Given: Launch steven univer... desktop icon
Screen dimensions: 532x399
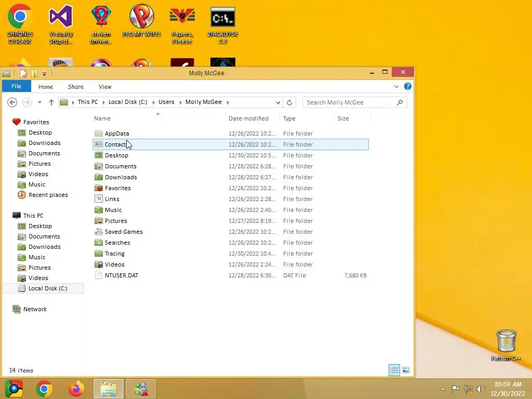Looking at the screenshot, I should pyautogui.click(x=101, y=24).
